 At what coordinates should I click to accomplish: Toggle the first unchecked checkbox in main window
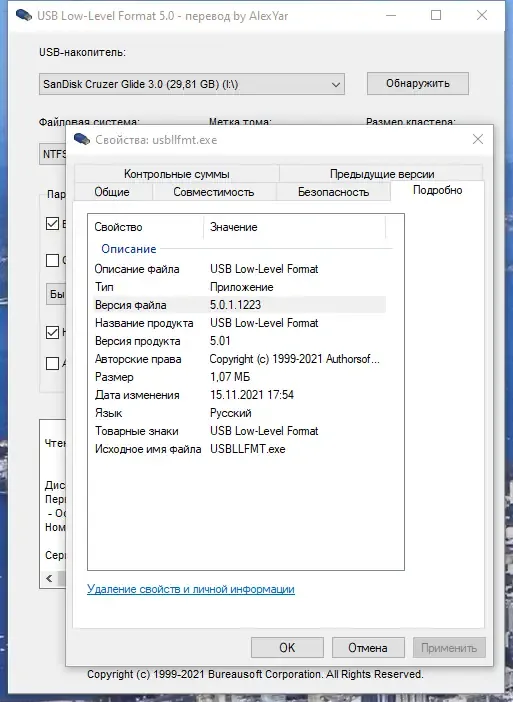tap(52, 260)
